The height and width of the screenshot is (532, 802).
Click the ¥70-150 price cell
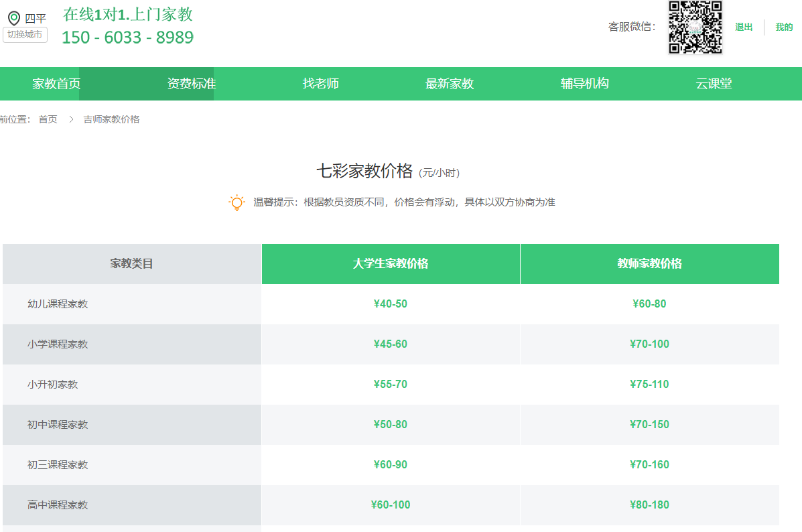coord(650,425)
